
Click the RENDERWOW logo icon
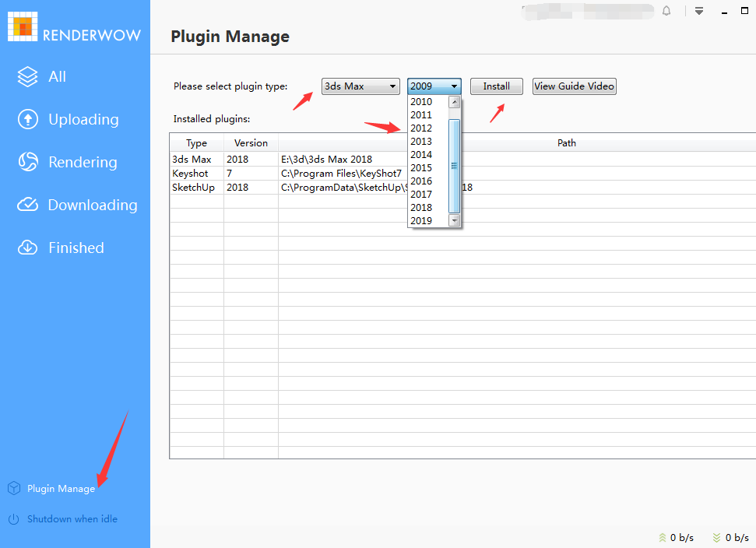click(23, 26)
